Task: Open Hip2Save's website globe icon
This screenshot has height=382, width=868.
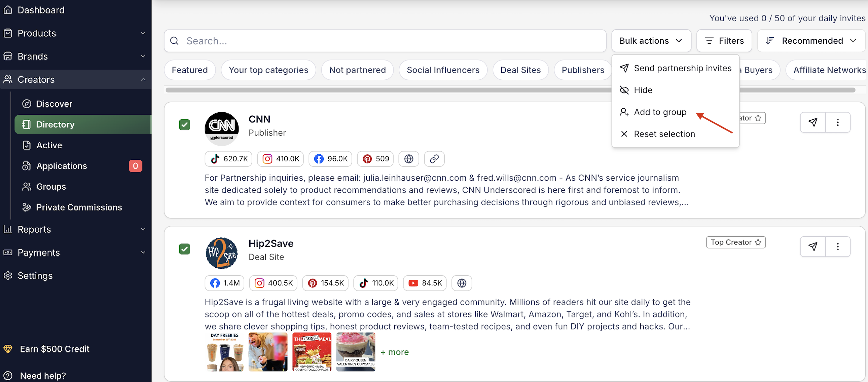Action: pos(461,283)
